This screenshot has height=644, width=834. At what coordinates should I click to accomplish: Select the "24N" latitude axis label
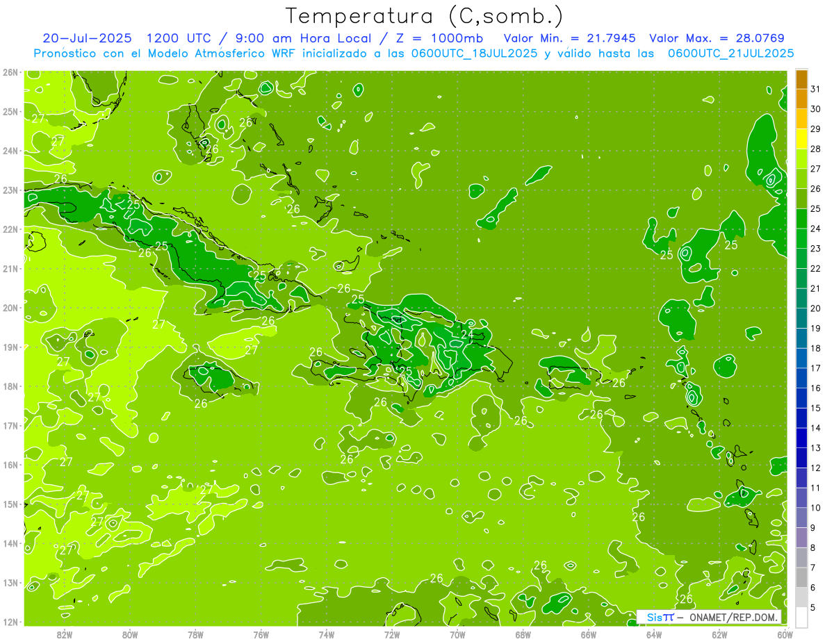[10, 150]
